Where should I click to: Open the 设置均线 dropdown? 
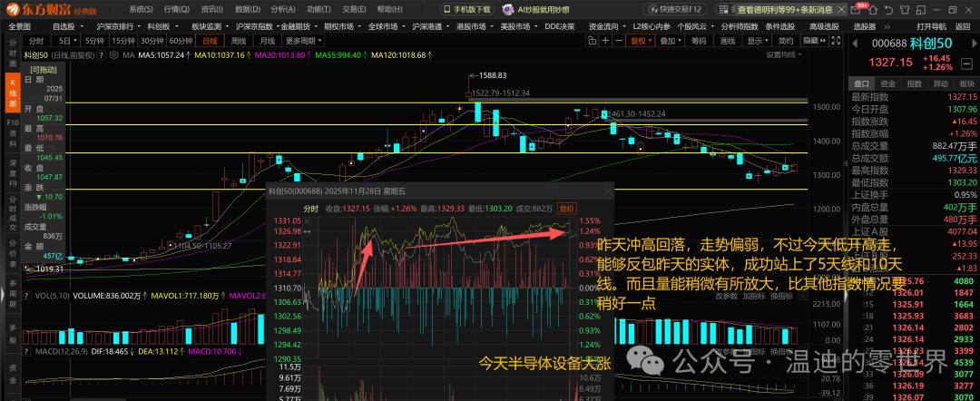(x=784, y=54)
